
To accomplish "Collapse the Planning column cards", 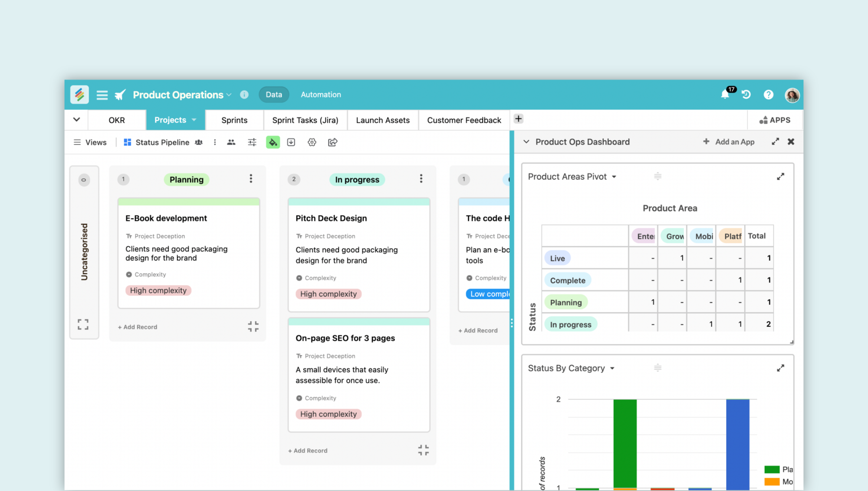I will coord(253,326).
